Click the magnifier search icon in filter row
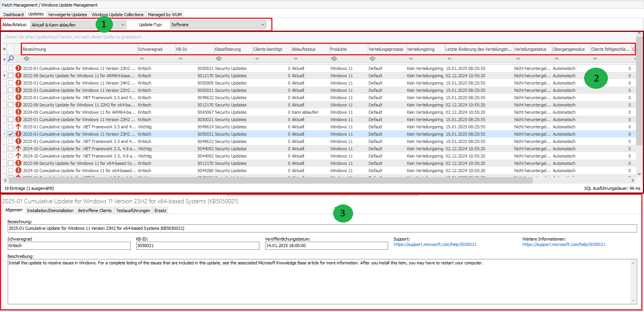 11,59
